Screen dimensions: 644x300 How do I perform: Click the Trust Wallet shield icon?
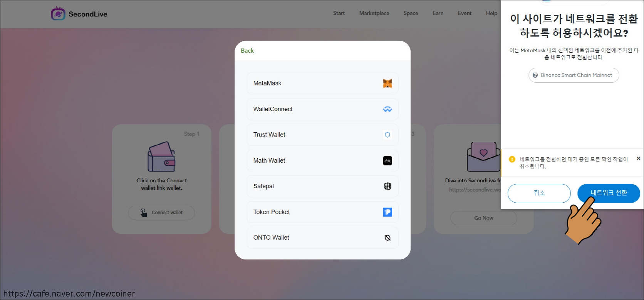(387, 135)
